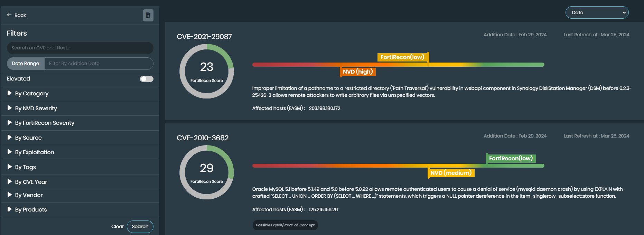Click the By Vendor arrow icon
Viewport: 644px width, 235px height.
10,195
